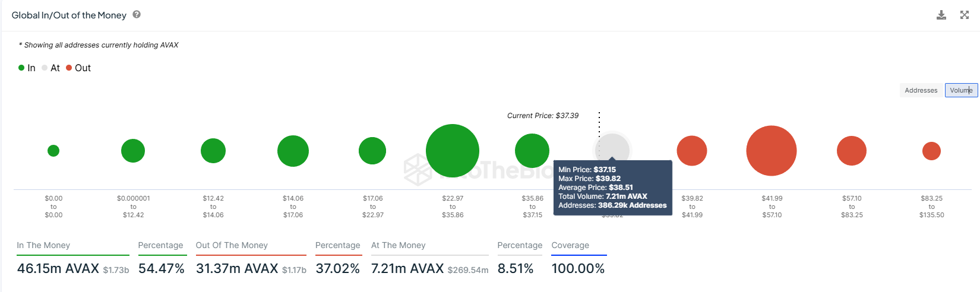Click the largest red bubble, $41.99–$57.10
The width and height of the screenshot is (980, 292).
(772, 151)
